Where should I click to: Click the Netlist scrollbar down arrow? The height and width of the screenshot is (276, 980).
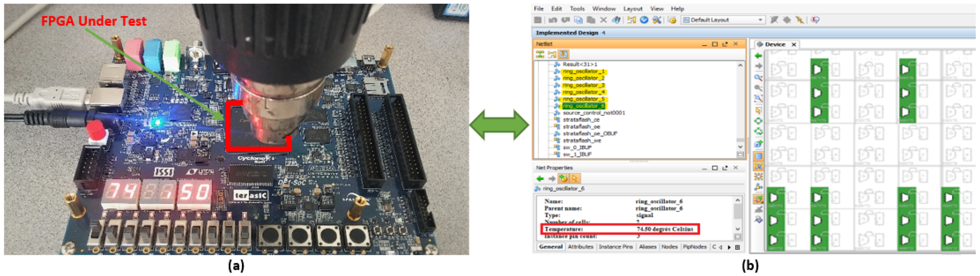point(740,147)
